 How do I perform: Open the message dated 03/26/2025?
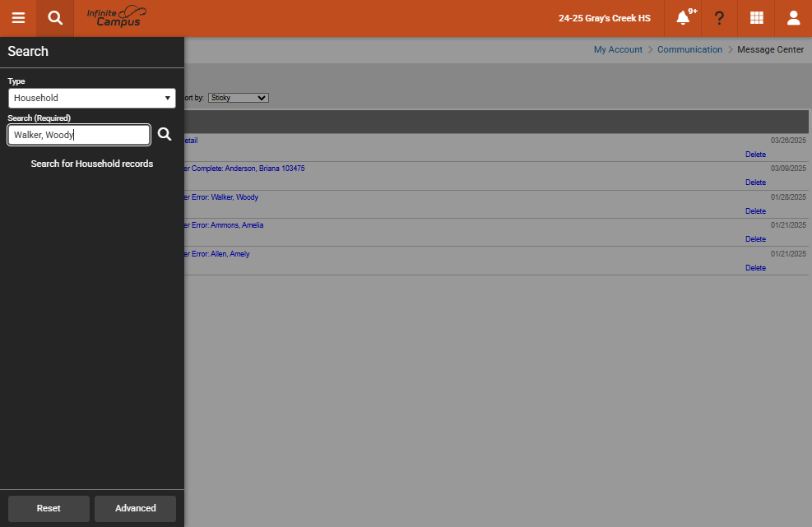[x=191, y=141]
